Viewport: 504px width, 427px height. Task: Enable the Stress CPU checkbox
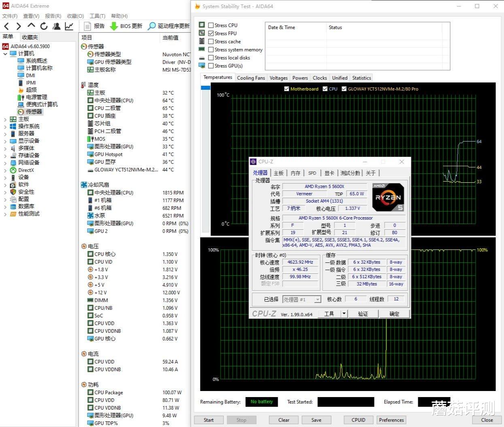coord(211,25)
